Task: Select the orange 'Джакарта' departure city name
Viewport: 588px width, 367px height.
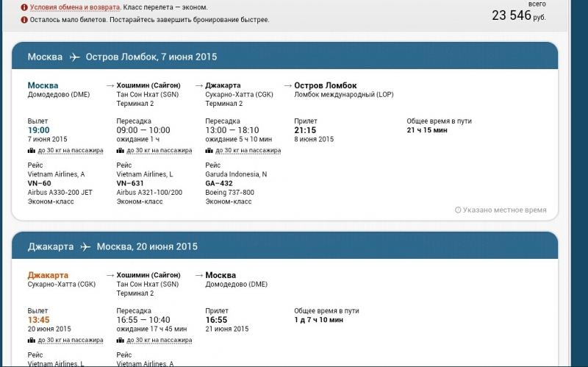Action: [x=48, y=275]
